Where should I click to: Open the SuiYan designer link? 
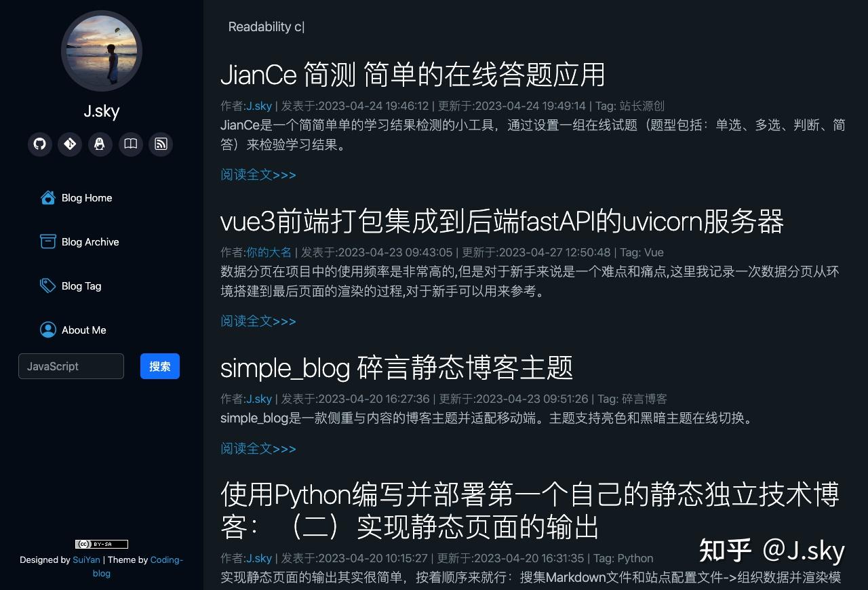(87, 560)
